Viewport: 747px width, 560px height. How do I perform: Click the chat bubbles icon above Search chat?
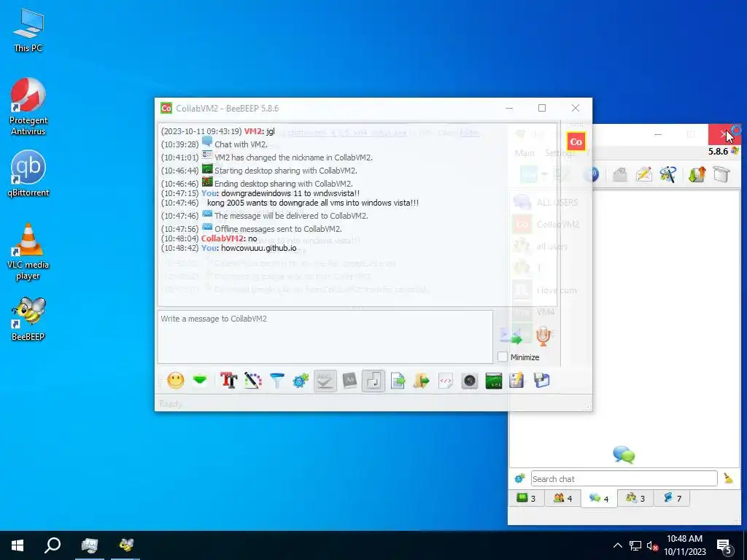pos(624,455)
